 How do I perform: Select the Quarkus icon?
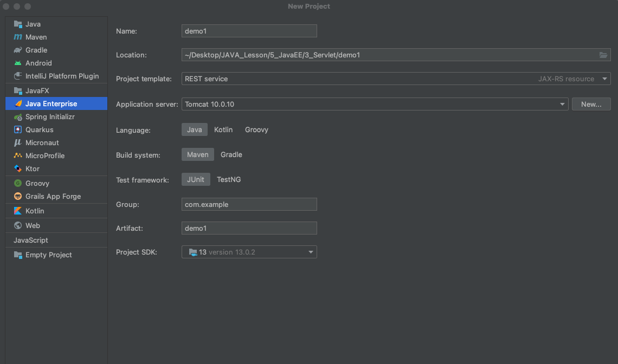pos(18,129)
